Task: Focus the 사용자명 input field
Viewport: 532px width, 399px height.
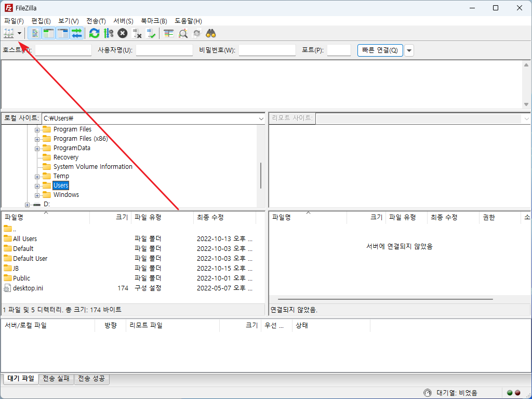Action: [164, 50]
